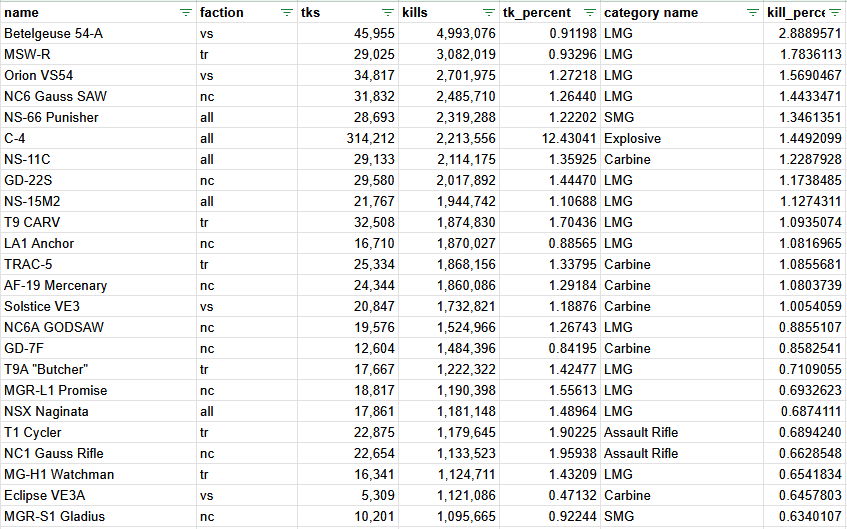The width and height of the screenshot is (847, 529).
Task: Click the cell 'NC1 Gauss Rifle'
Action: coord(98,454)
